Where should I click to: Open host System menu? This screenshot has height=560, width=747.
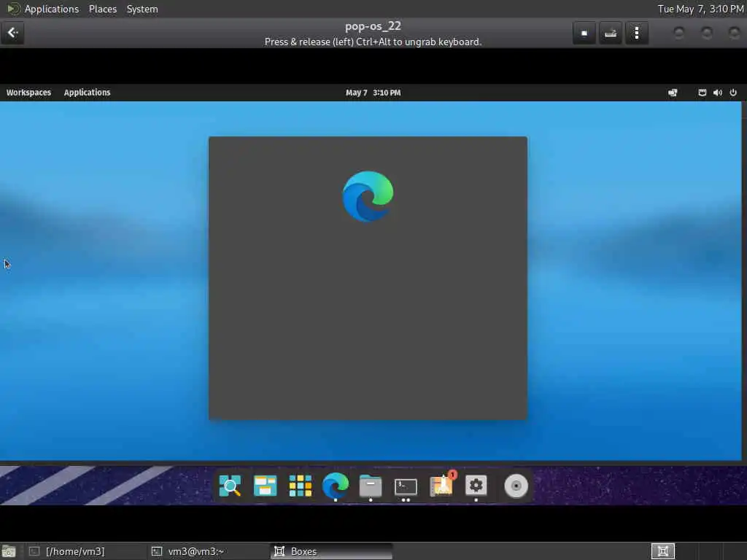[x=142, y=9]
